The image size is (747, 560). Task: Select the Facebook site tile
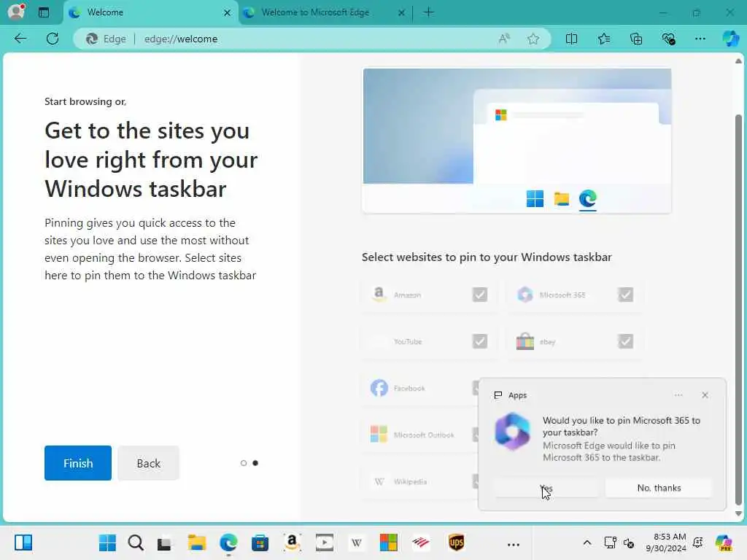[x=421, y=388]
